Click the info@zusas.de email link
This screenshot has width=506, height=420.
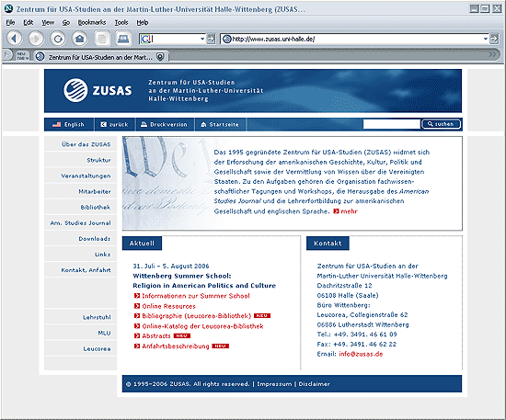click(361, 354)
